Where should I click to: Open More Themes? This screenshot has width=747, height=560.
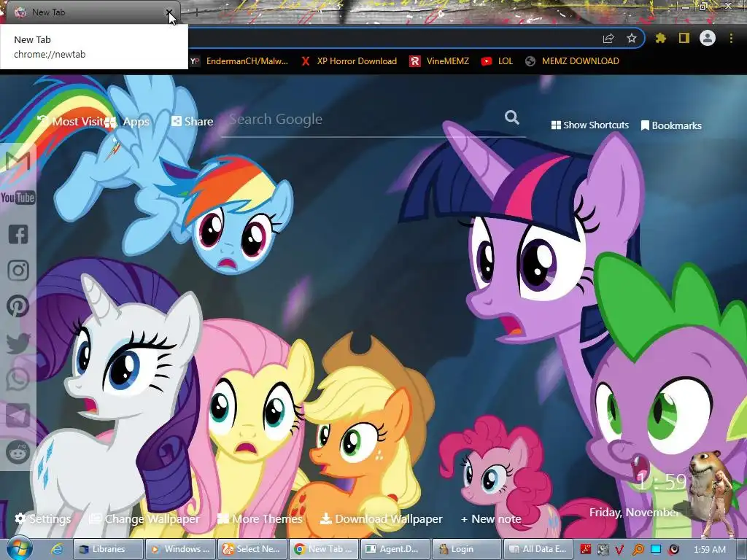pyautogui.click(x=260, y=518)
